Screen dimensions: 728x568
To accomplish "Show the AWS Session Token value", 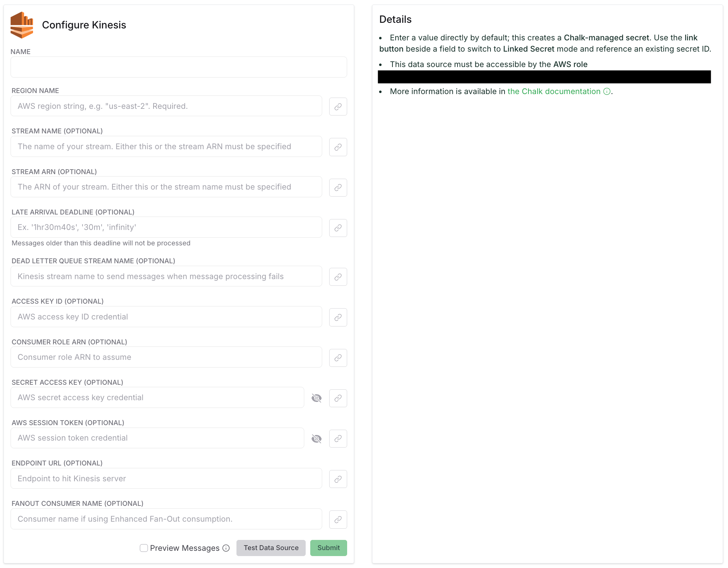I will pyautogui.click(x=317, y=438).
